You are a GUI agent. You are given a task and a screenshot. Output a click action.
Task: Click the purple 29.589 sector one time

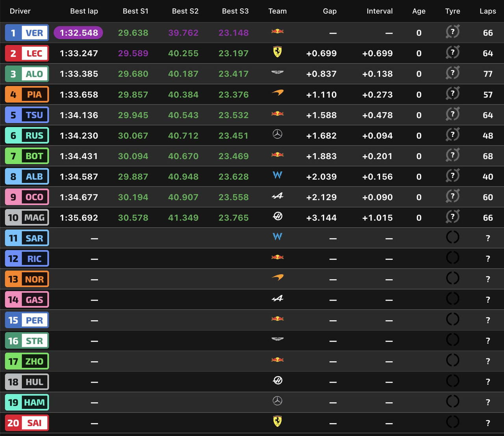coord(133,53)
